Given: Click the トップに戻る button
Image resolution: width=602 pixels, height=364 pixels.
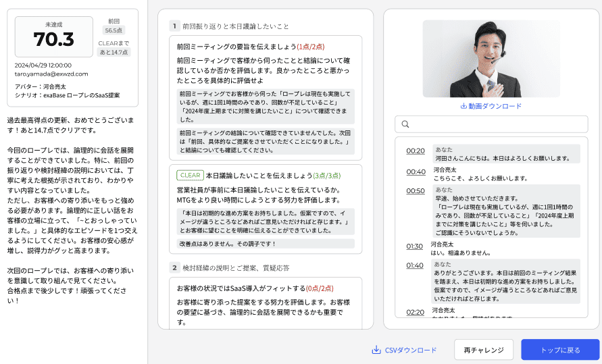Looking at the screenshot, I should (x=559, y=350).
